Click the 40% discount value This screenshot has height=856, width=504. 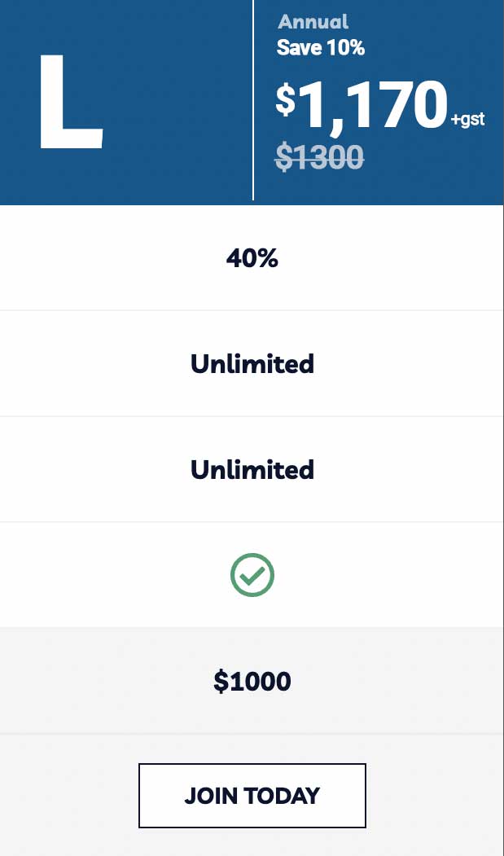[252, 258]
